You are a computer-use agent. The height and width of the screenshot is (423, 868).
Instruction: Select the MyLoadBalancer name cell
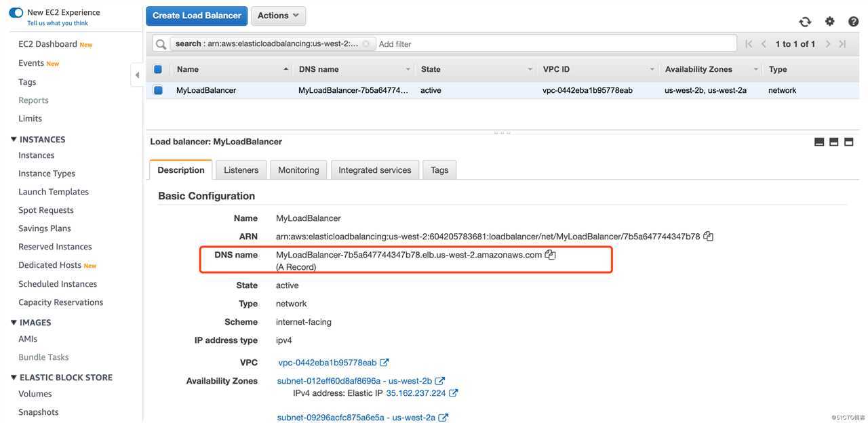coord(206,90)
